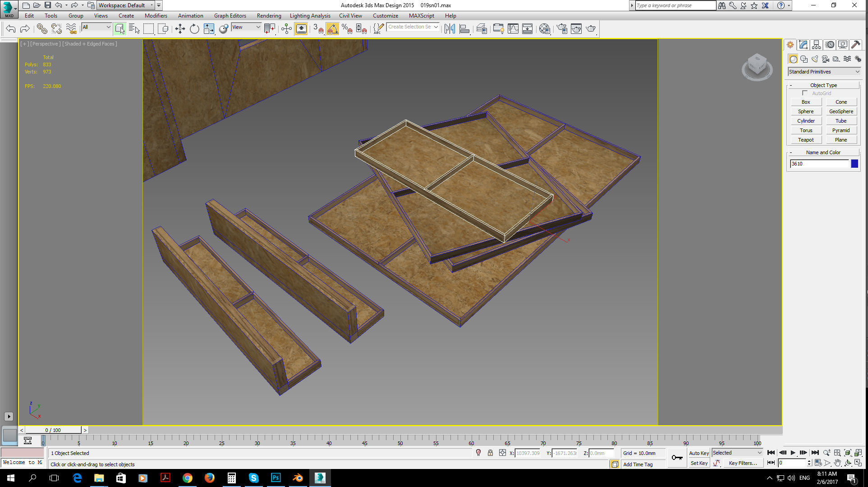Click the Select and Link tool
Image resolution: width=868 pixels, height=487 pixels.
(x=42, y=29)
